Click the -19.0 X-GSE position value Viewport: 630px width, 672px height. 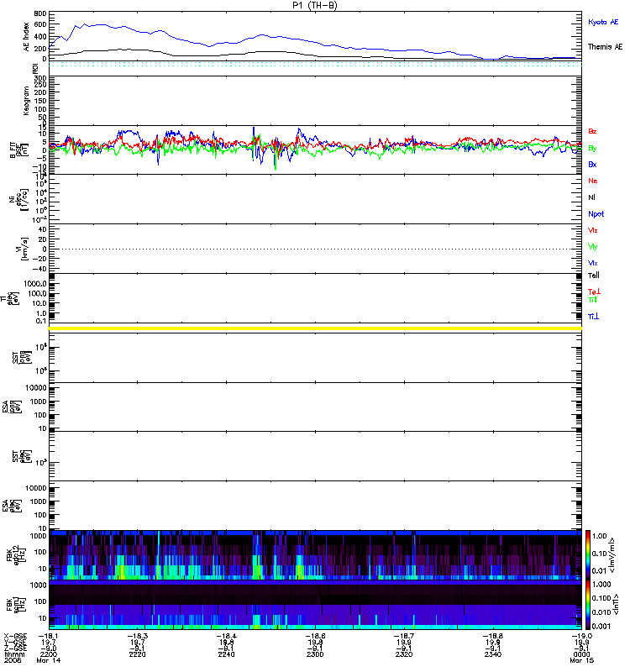coord(581,637)
